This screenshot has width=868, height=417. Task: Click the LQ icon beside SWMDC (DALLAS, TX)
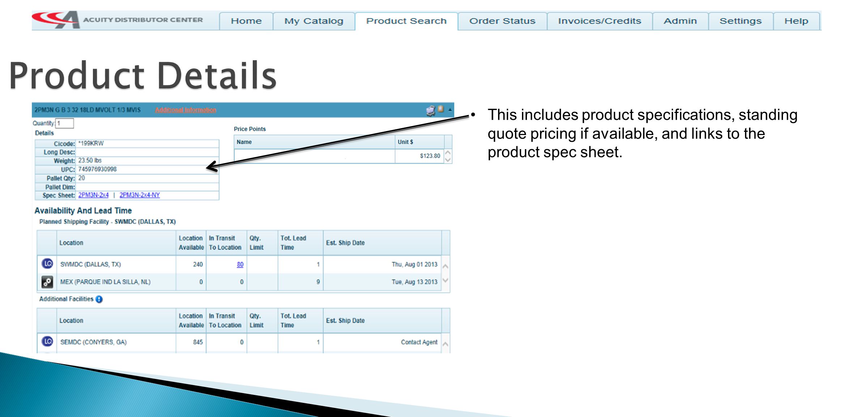coord(47,264)
